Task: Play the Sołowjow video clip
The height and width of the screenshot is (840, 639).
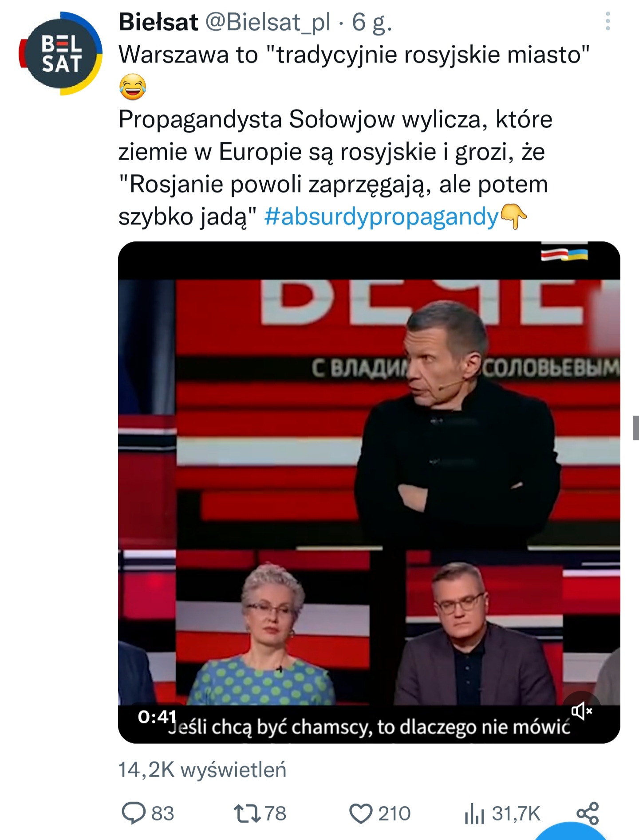Action: point(369,492)
